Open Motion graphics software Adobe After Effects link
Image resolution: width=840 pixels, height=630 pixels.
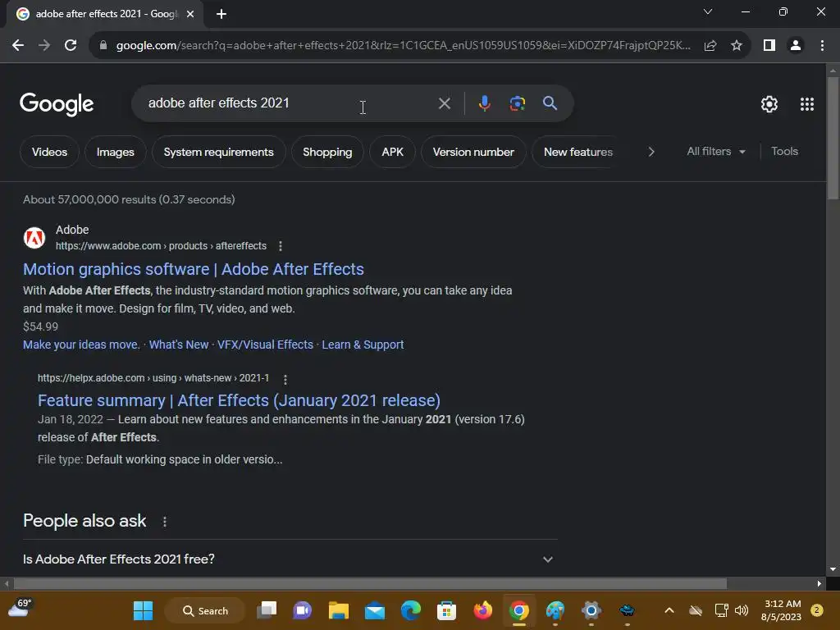pyautogui.click(x=194, y=269)
